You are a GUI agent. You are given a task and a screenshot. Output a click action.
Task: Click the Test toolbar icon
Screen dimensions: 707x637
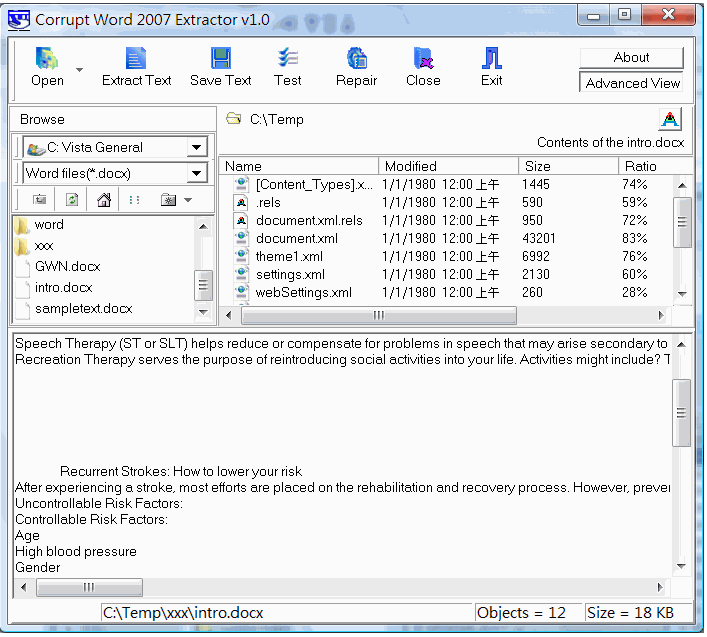(288, 59)
